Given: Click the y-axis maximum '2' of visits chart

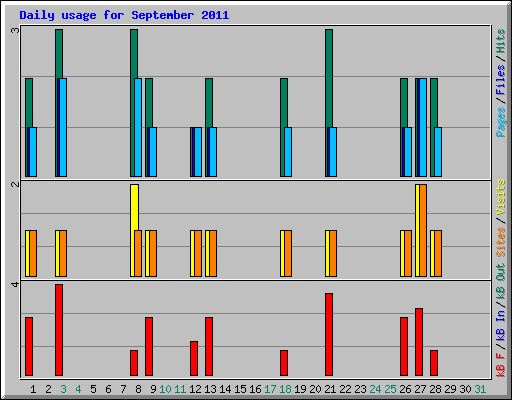Looking at the screenshot, I should point(15,184).
